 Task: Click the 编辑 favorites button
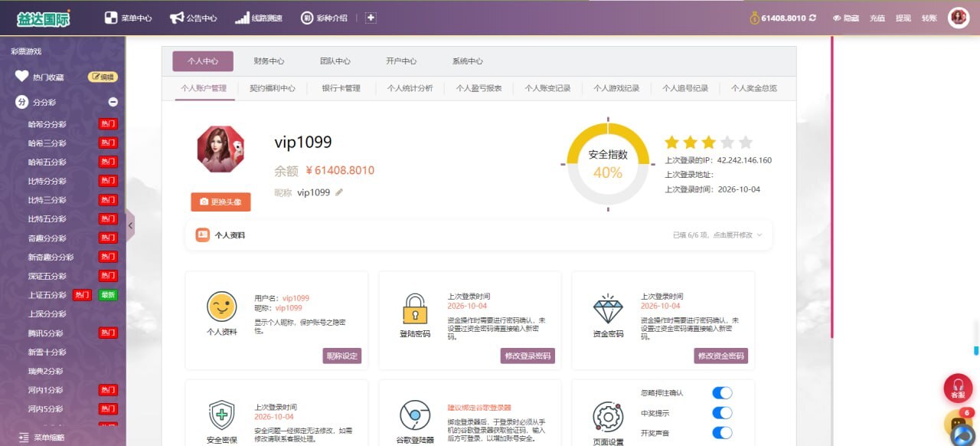(x=103, y=77)
